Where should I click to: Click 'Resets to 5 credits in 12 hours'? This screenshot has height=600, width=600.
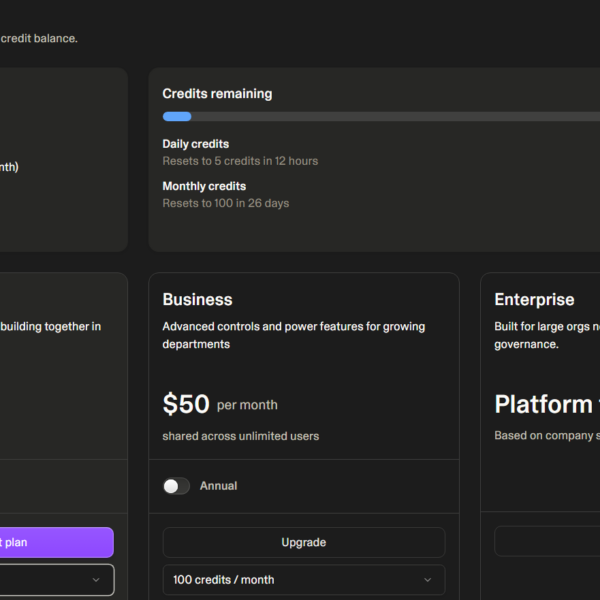point(240,161)
